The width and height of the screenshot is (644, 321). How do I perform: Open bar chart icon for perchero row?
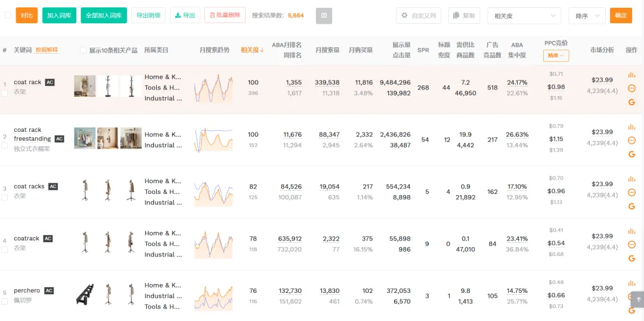point(631,283)
